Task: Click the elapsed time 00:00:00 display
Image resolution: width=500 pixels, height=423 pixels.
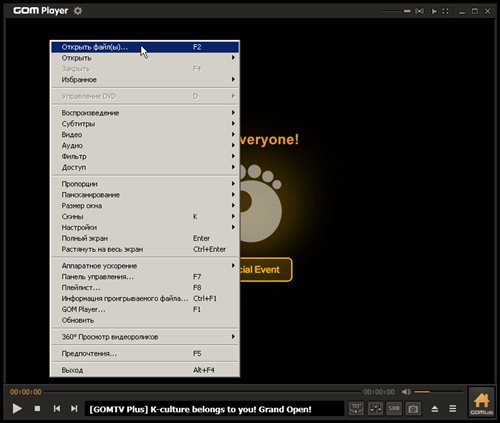Action: coord(26,392)
